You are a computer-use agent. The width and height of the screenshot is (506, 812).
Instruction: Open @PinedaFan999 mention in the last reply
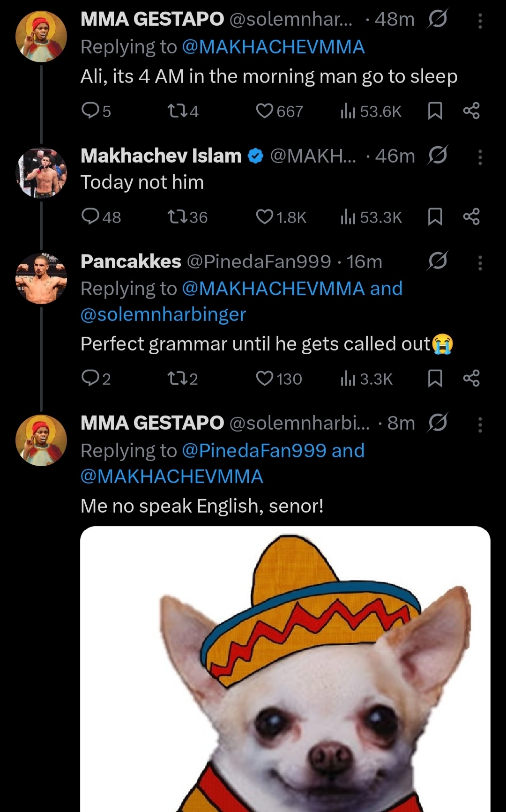tap(253, 451)
